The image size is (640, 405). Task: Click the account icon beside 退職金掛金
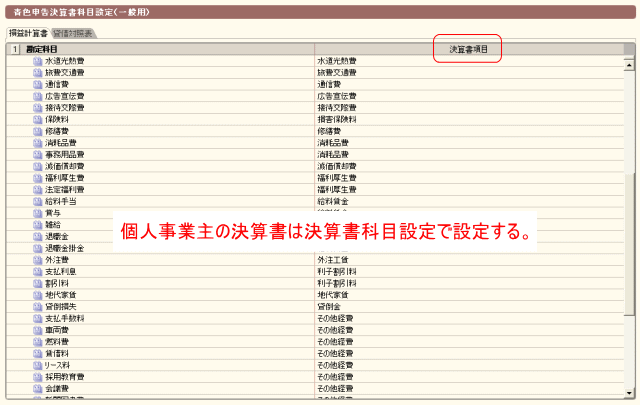coord(38,248)
